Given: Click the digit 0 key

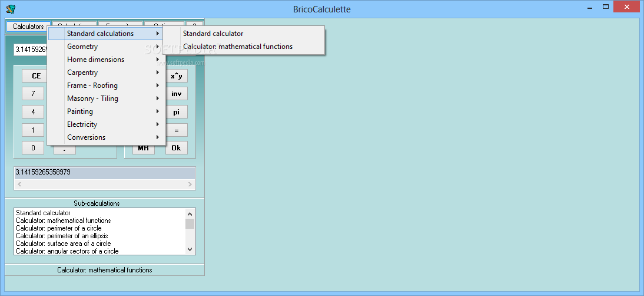Looking at the screenshot, I should click(x=33, y=148).
